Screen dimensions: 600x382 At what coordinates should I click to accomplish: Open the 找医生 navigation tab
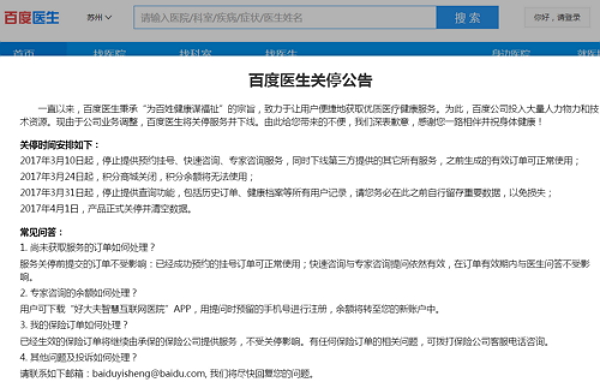coord(281,52)
